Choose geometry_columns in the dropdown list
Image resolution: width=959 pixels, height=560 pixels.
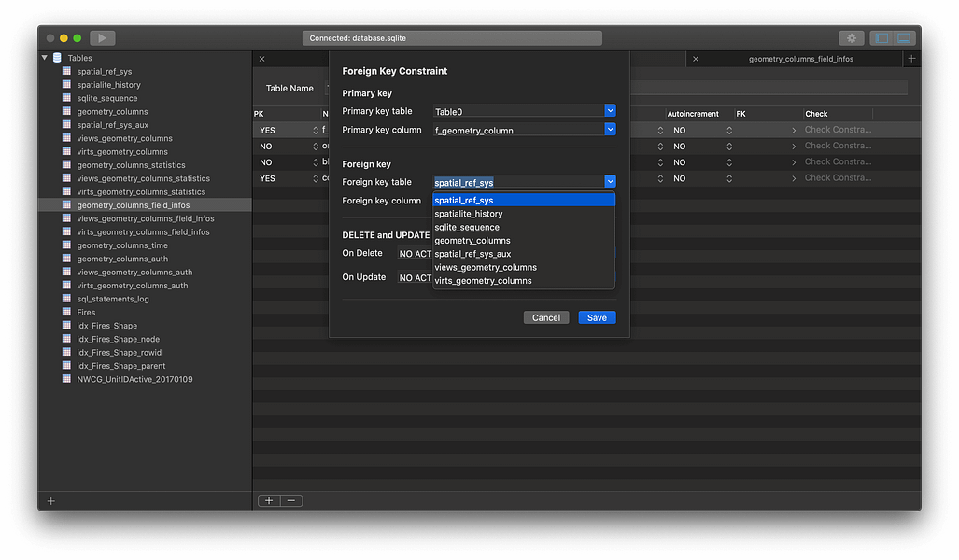524,240
